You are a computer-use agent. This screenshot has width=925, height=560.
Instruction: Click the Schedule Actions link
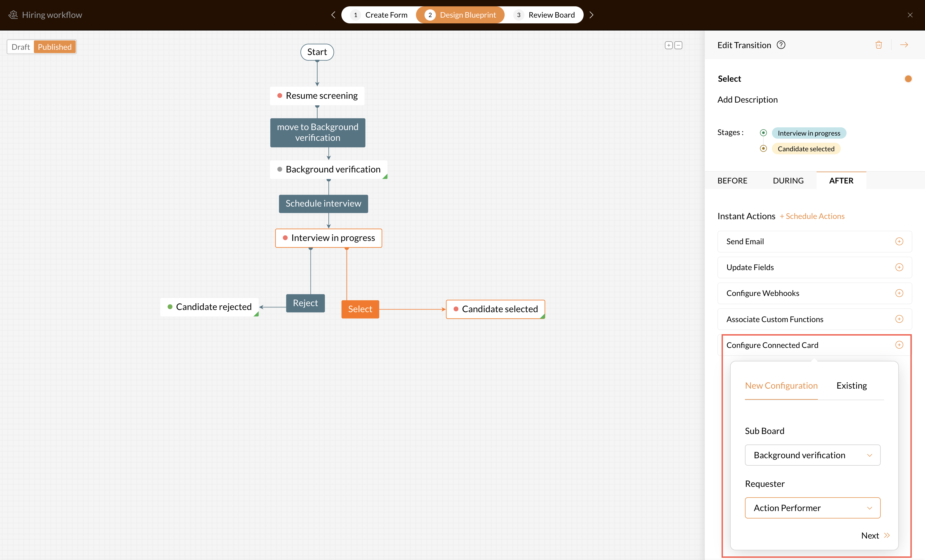812,216
